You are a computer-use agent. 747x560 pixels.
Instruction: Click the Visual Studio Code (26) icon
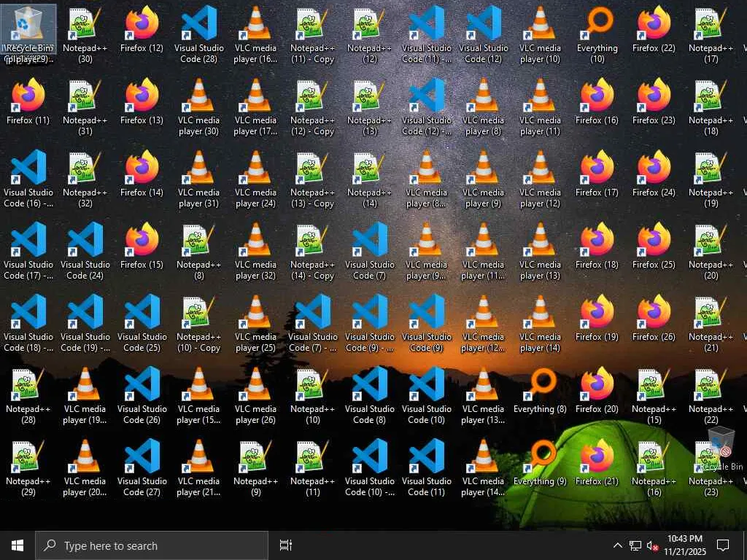tap(142, 396)
